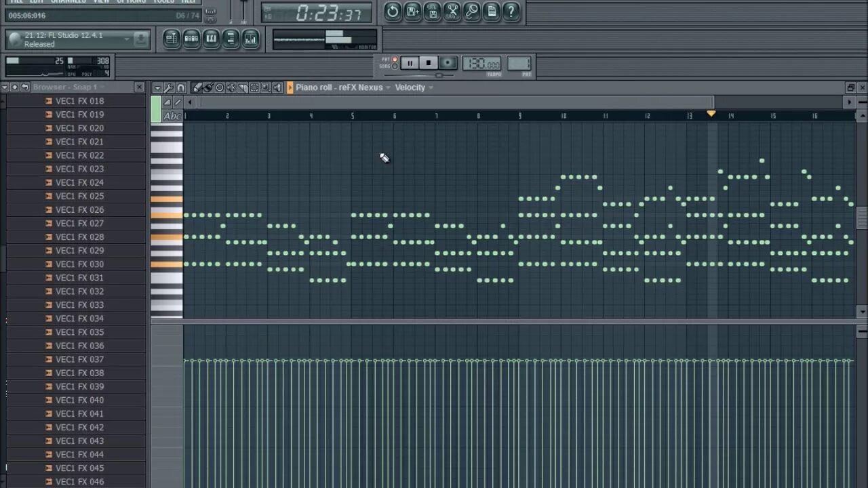Select the Mute tool in piano roll
The height and width of the screenshot is (488, 868).
[231, 87]
